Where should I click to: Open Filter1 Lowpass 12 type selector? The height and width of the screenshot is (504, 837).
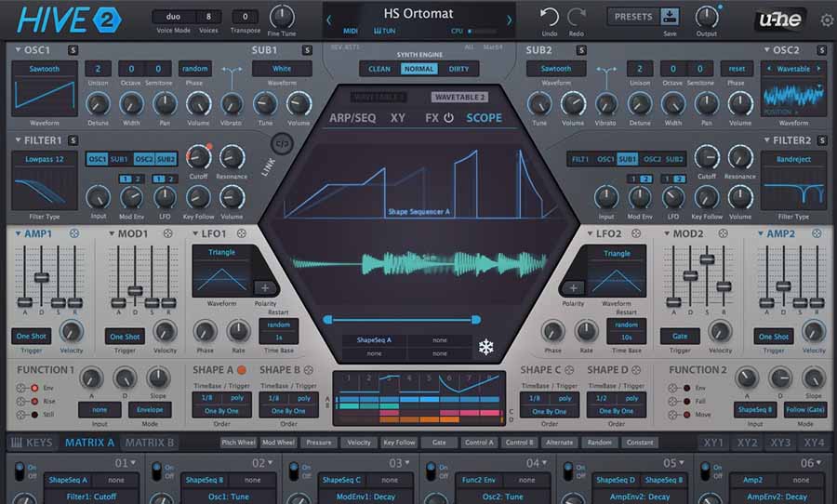click(x=45, y=159)
